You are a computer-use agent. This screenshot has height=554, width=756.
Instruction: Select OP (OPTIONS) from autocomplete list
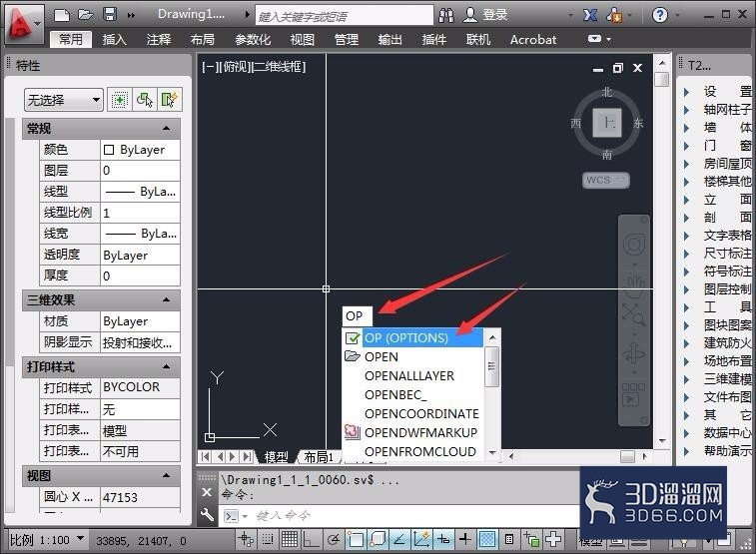click(x=413, y=337)
